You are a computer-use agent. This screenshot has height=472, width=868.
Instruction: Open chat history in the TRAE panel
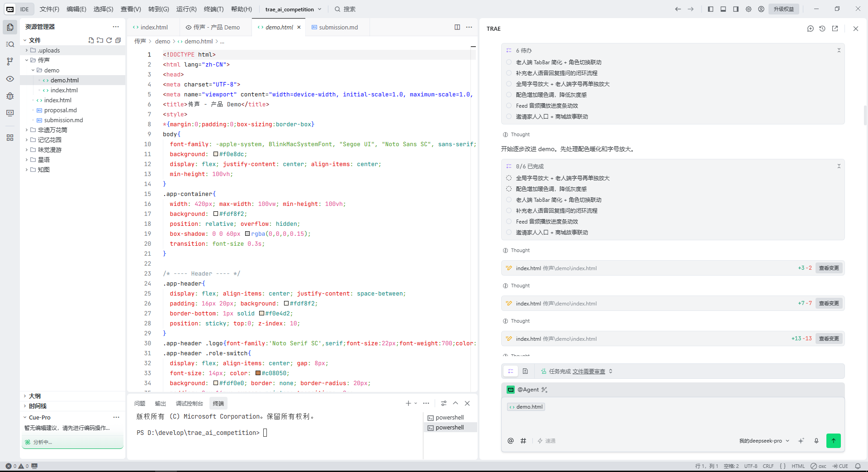(822, 29)
